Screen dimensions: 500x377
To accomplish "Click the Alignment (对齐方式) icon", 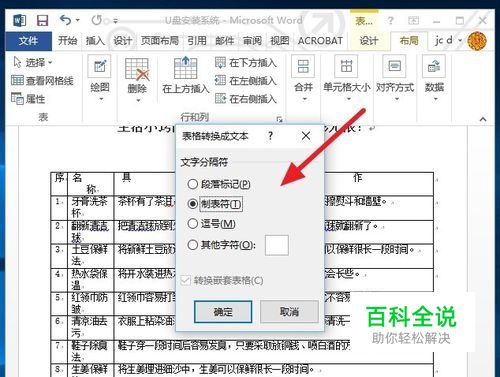I will (395, 66).
